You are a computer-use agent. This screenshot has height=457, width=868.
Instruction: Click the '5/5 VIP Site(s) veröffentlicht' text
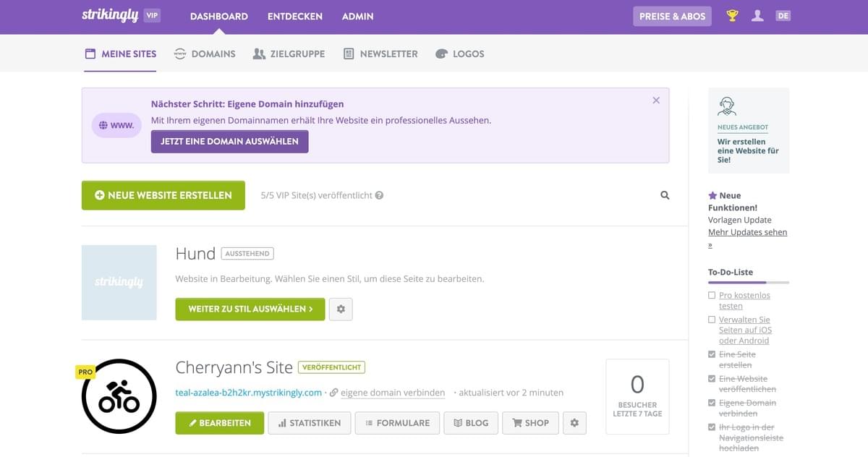[317, 195]
